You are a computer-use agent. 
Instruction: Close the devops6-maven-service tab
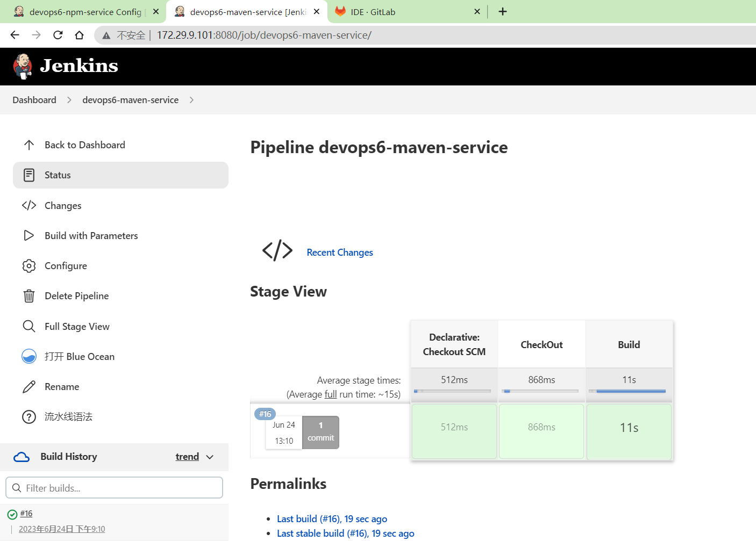[317, 11]
